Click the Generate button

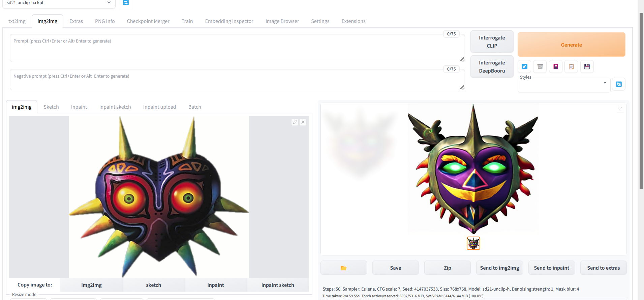pyautogui.click(x=572, y=45)
